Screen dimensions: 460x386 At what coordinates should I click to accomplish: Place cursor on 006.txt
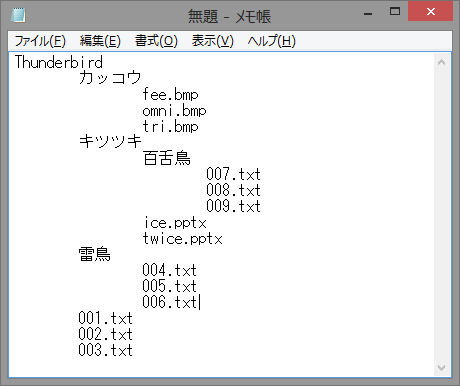click(x=169, y=302)
